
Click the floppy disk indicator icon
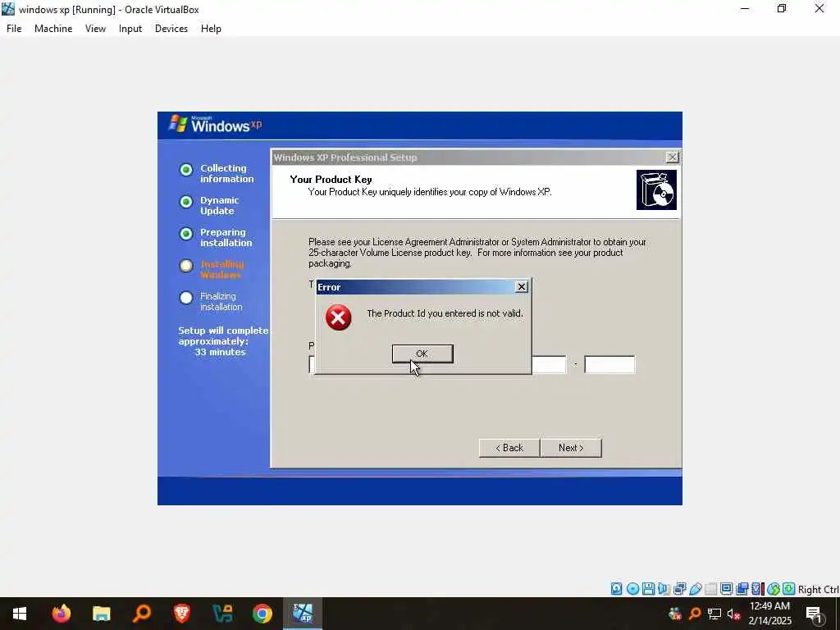point(648,589)
